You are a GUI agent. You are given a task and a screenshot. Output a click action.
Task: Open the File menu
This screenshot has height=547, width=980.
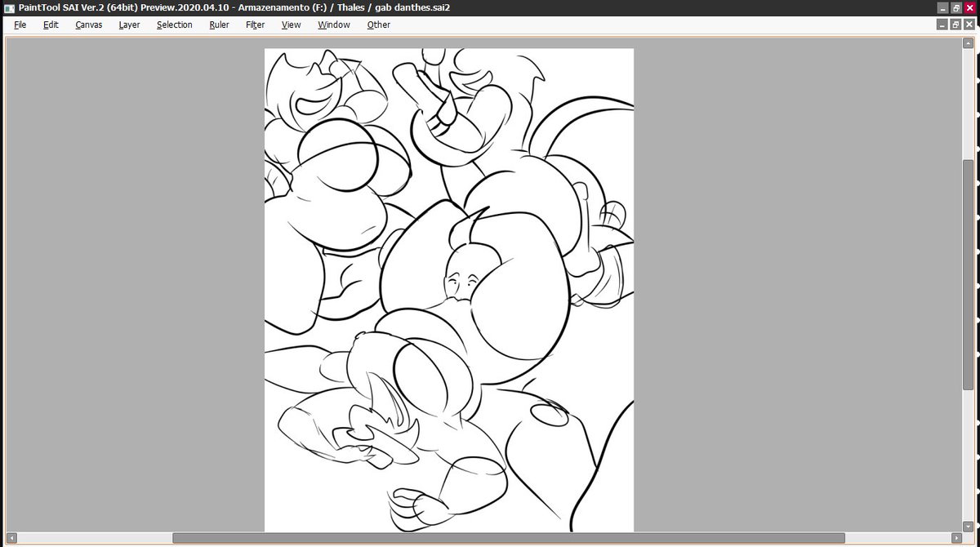[x=20, y=24]
